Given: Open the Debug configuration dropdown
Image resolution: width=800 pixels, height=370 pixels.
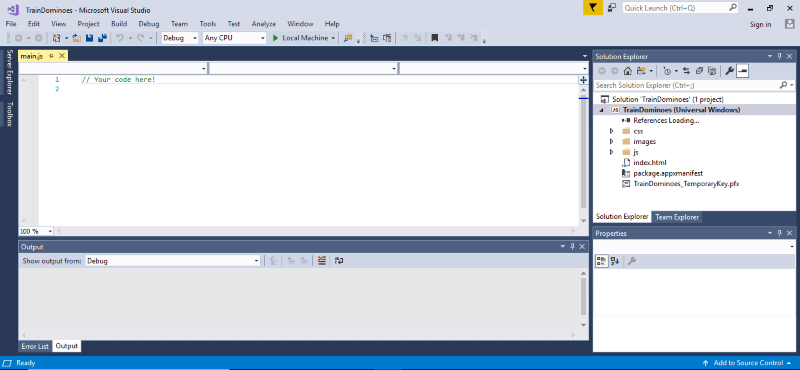Looking at the screenshot, I should pyautogui.click(x=180, y=38).
